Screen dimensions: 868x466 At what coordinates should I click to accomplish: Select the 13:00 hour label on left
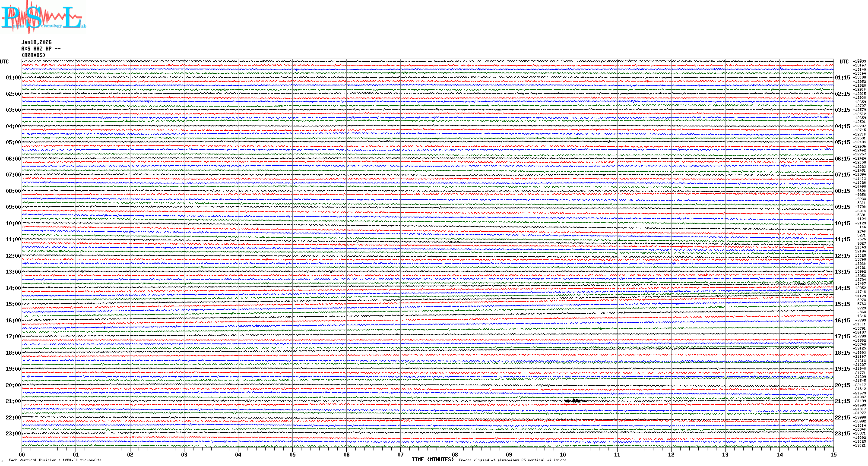(13, 272)
